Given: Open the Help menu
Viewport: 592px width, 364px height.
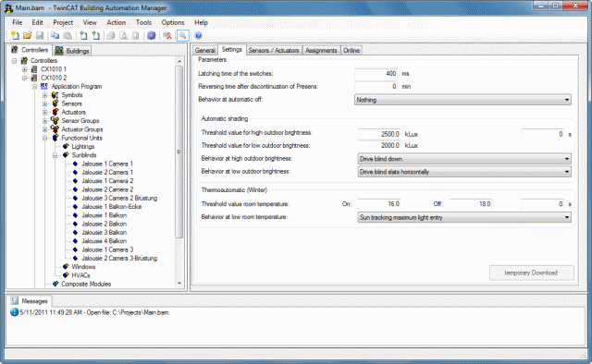Looking at the screenshot, I should point(202,22).
